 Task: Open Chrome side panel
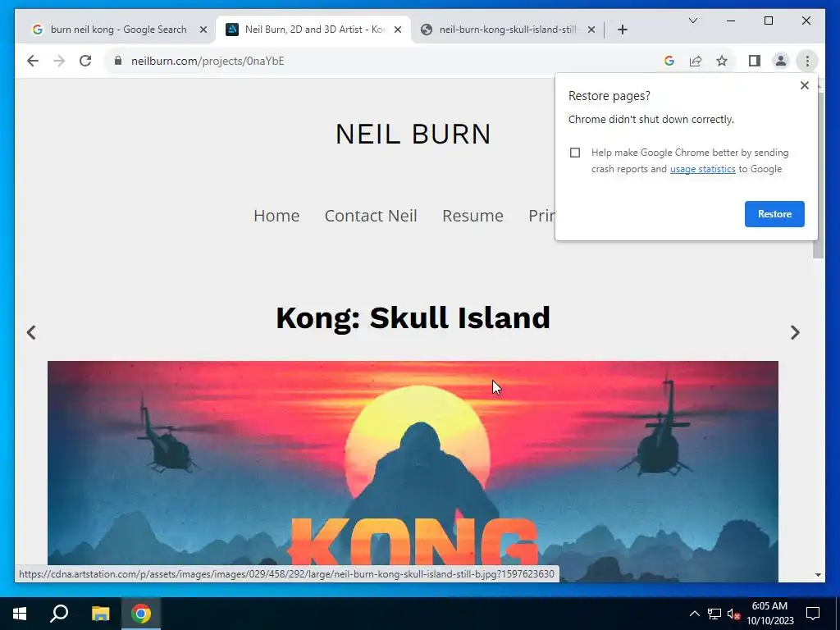755,61
